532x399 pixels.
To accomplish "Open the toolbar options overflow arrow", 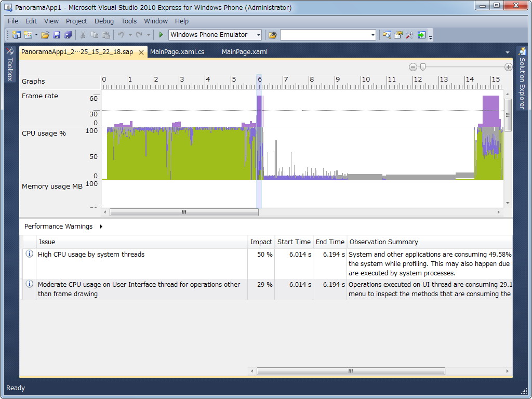I will pyautogui.click(x=431, y=37).
